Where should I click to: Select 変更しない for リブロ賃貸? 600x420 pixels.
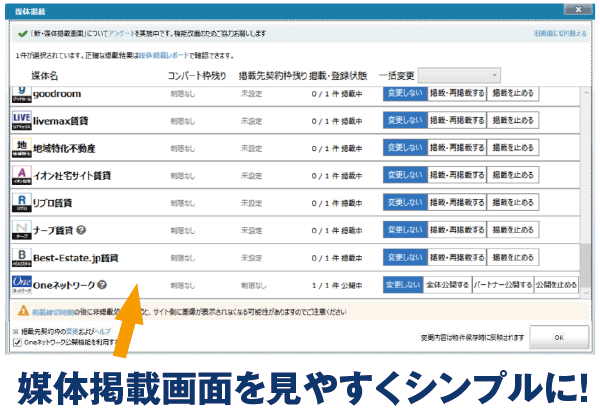click(405, 202)
